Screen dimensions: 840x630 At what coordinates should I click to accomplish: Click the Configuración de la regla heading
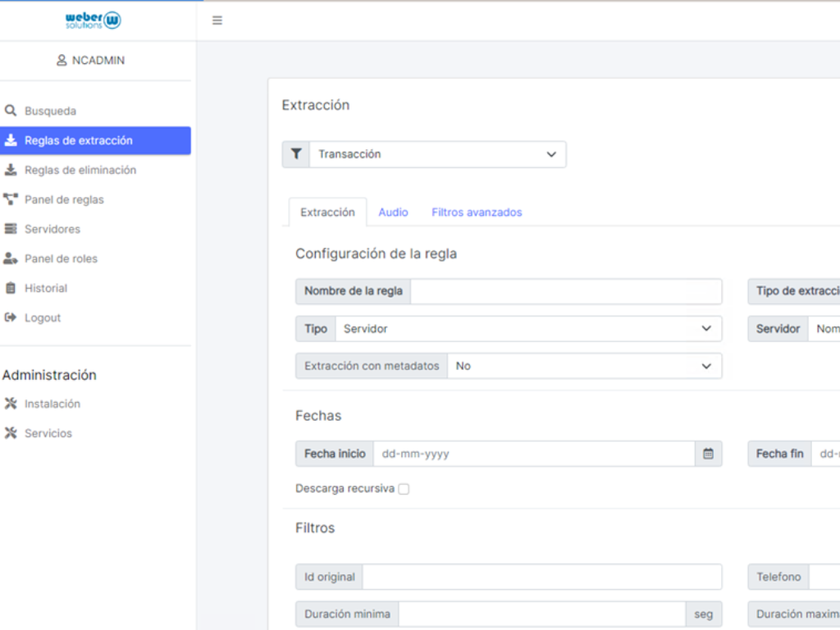(376, 253)
